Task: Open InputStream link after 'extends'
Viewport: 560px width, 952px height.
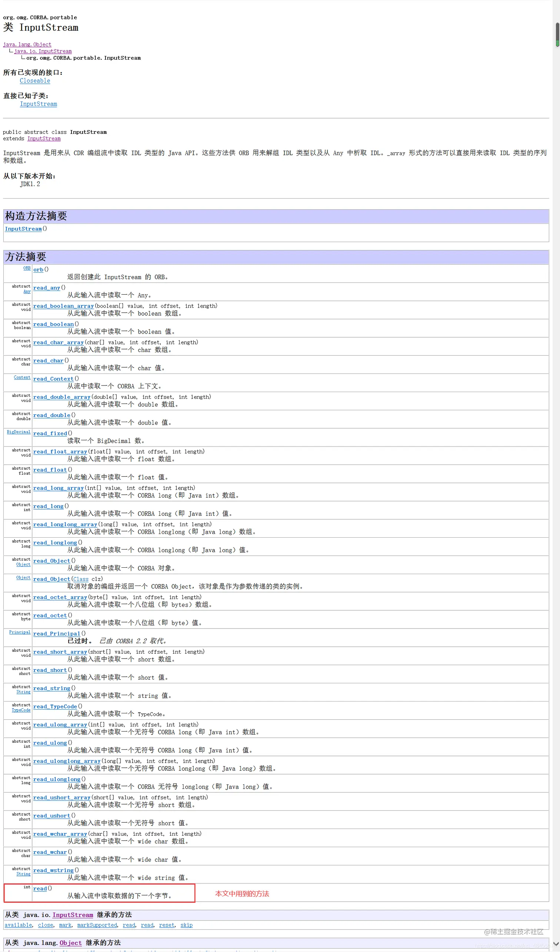Action: coord(44,139)
